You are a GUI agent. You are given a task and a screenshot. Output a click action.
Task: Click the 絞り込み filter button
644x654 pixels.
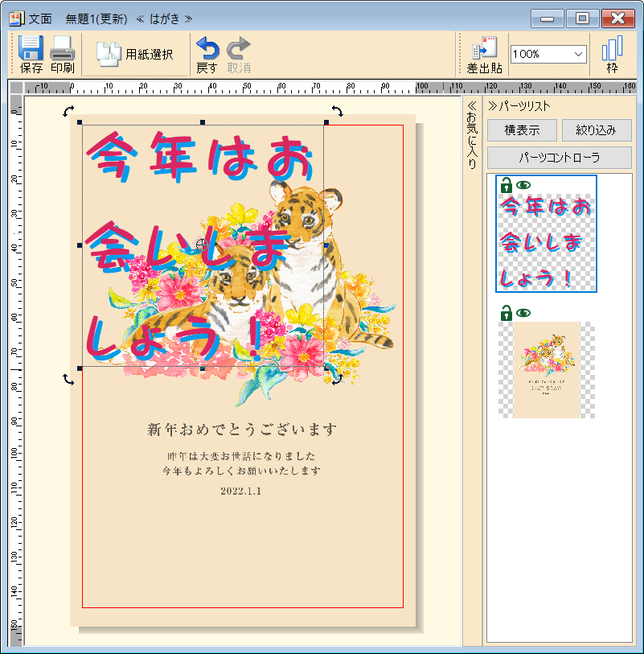pyautogui.click(x=597, y=130)
